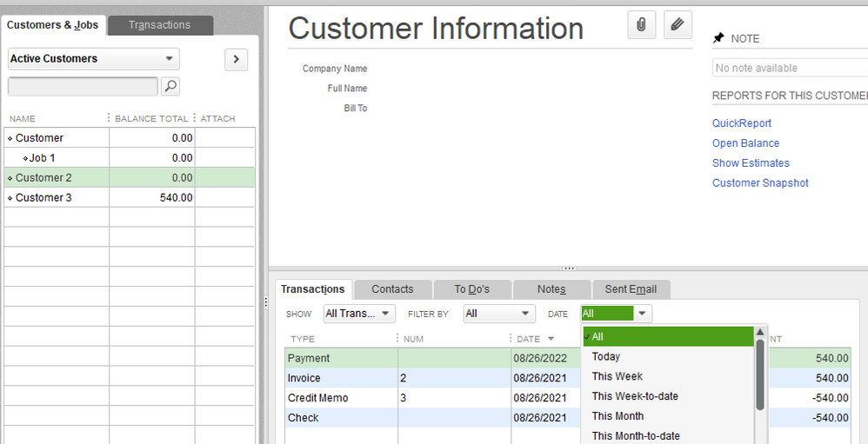Switch to the top Transactions tab
This screenshot has width=868, height=444.
point(160,25)
